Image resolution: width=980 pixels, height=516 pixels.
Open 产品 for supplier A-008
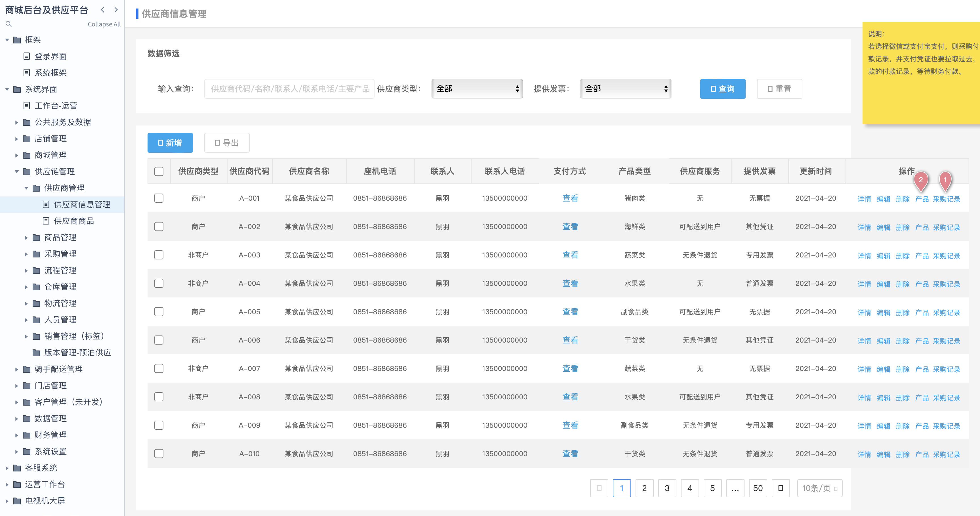922,398
